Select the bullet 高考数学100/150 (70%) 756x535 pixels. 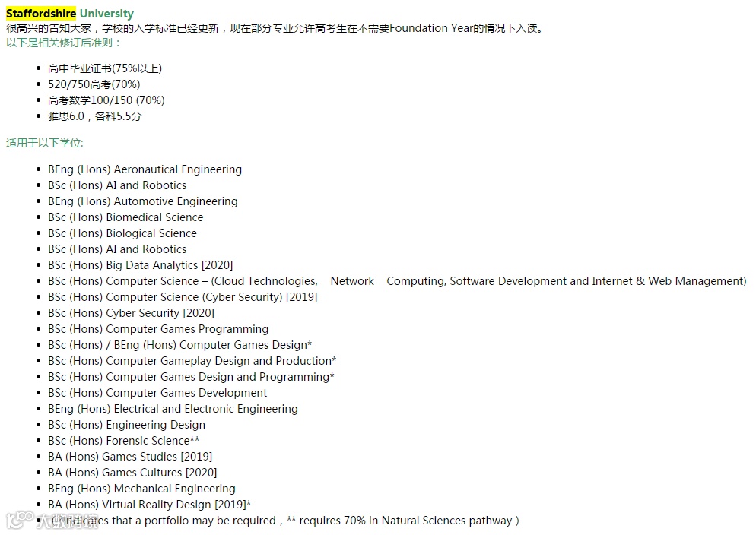pos(106,100)
